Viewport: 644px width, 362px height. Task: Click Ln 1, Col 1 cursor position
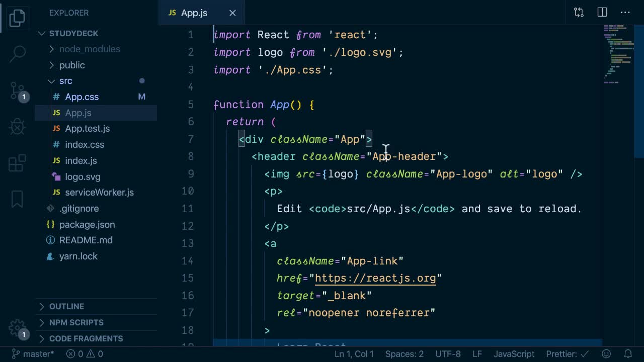pyautogui.click(x=354, y=354)
